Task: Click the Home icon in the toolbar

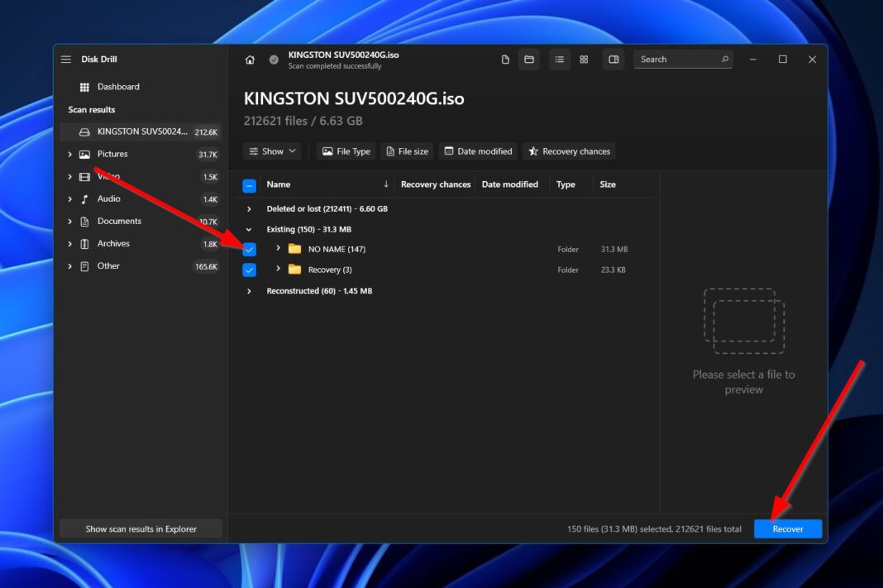Action: (x=250, y=59)
